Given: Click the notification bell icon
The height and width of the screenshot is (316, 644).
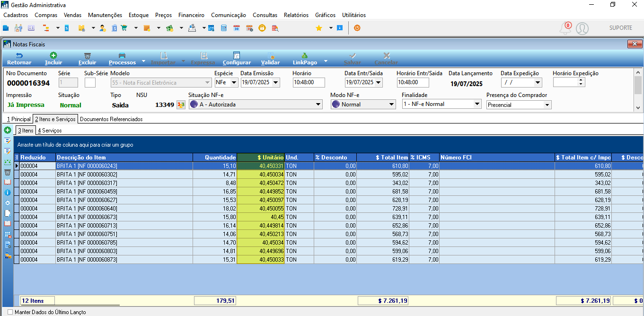Looking at the screenshot, I should click(565, 28).
